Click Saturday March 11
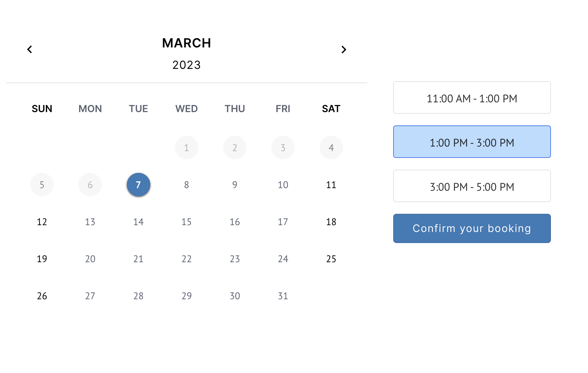The width and height of the screenshot is (588, 373). [331, 185]
